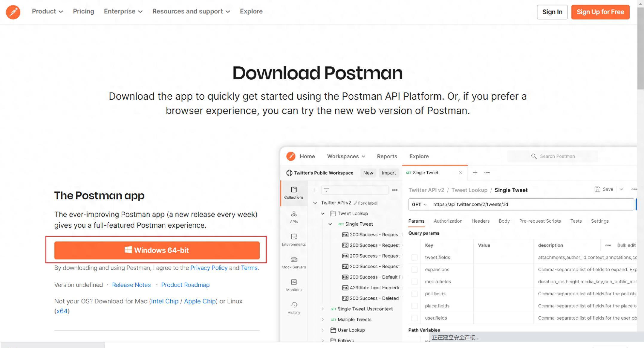Open Resources and support dropdown

pos(191,11)
